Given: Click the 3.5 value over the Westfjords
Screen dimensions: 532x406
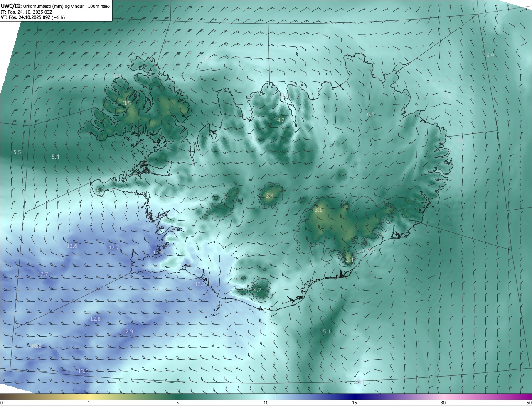Looking at the screenshot, I should tap(127, 103).
